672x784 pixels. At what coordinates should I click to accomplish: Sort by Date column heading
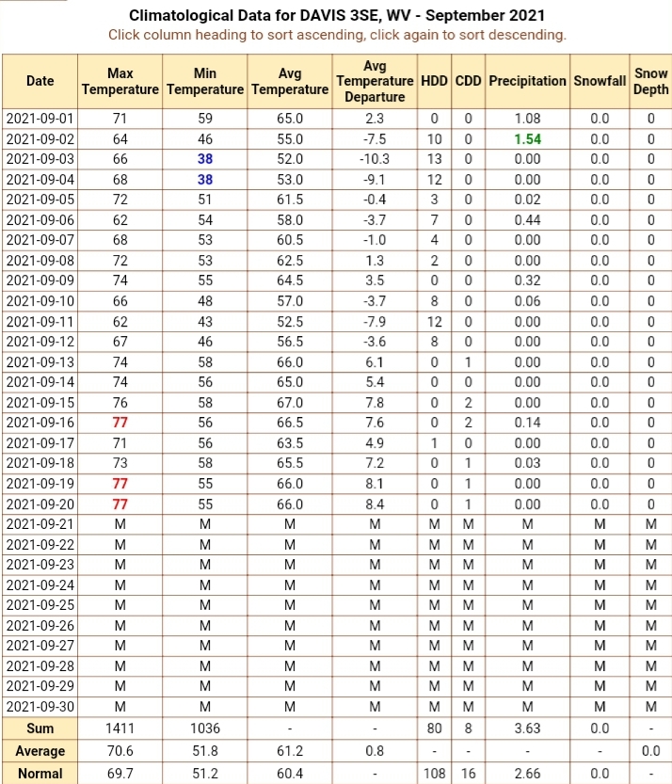[x=40, y=81]
